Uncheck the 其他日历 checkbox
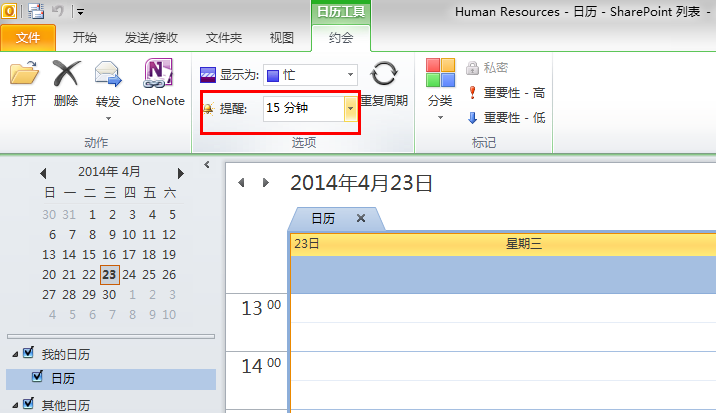The image size is (716, 413). coord(28,403)
